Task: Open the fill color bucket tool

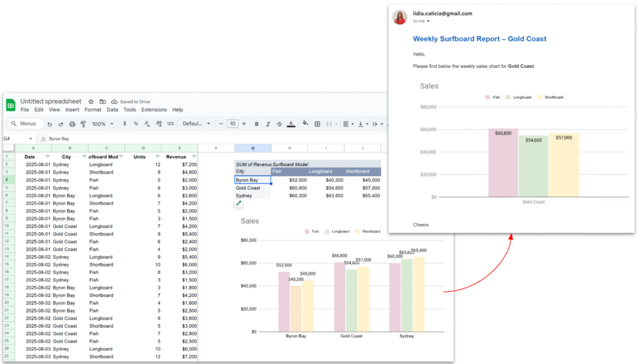Action: click(x=305, y=124)
